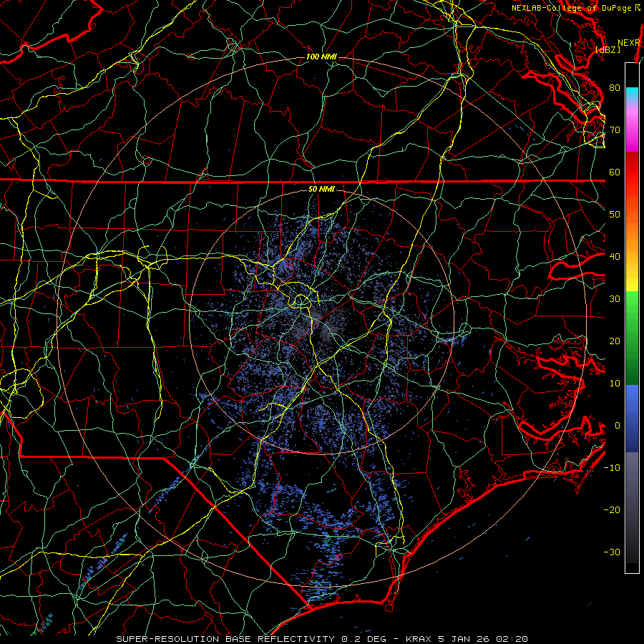Click the NEXLAB-College of DuPage label
The image size is (644, 644).
[572, 8]
